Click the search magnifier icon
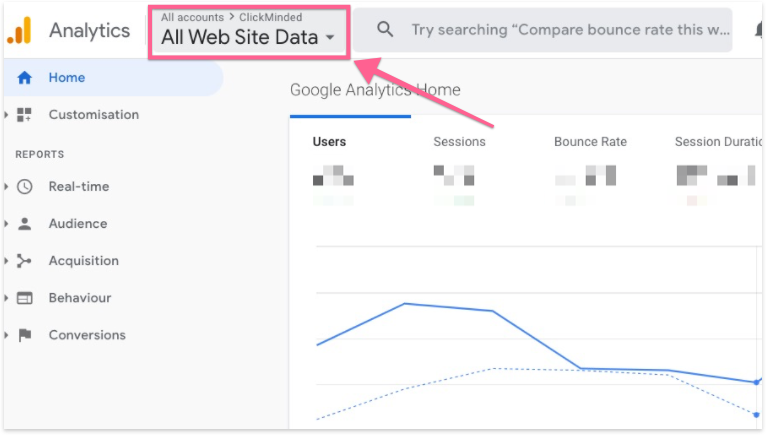This screenshot has width=766, height=435. click(385, 30)
